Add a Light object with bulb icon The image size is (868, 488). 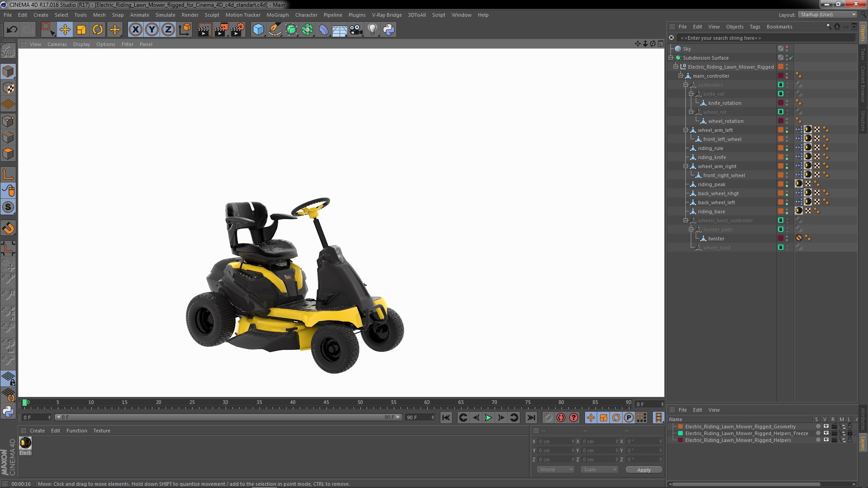(372, 30)
